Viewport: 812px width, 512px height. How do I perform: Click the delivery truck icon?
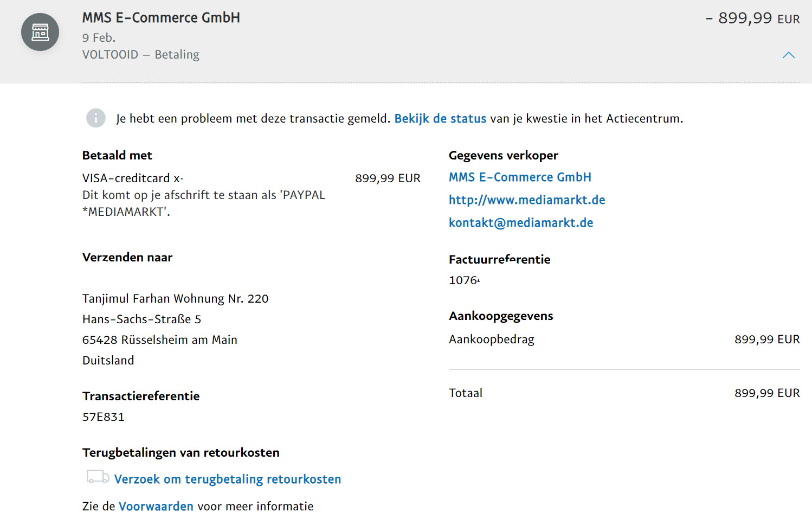(x=98, y=477)
